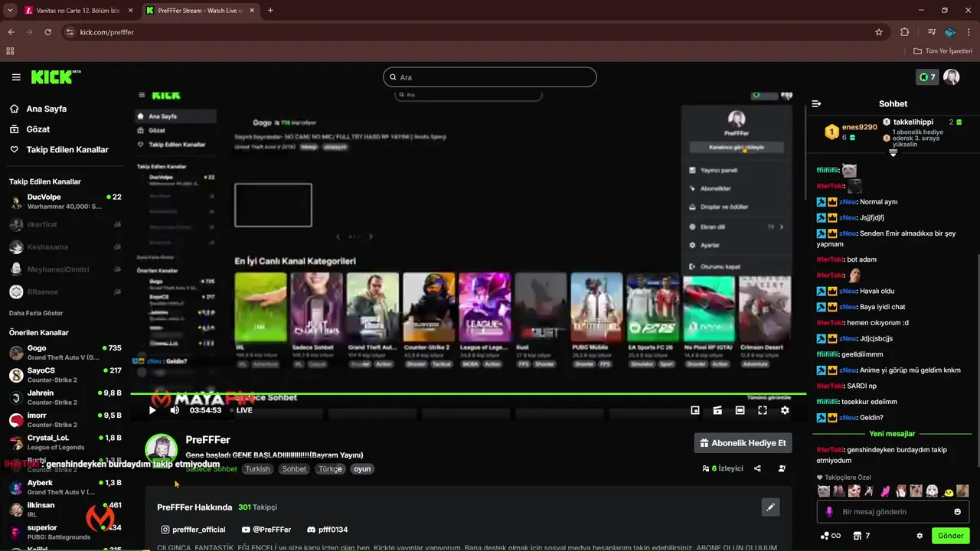The image size is (980, 551).
Task: Select the Sohbet tag
Action: (x=294, y=469)
